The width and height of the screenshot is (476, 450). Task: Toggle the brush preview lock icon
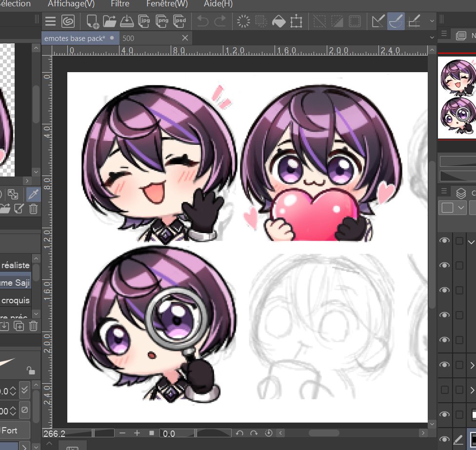coord(31,371)
